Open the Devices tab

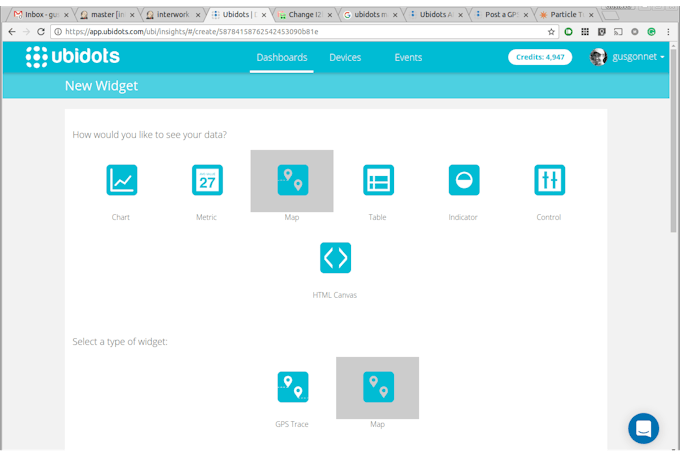[345, 57]
